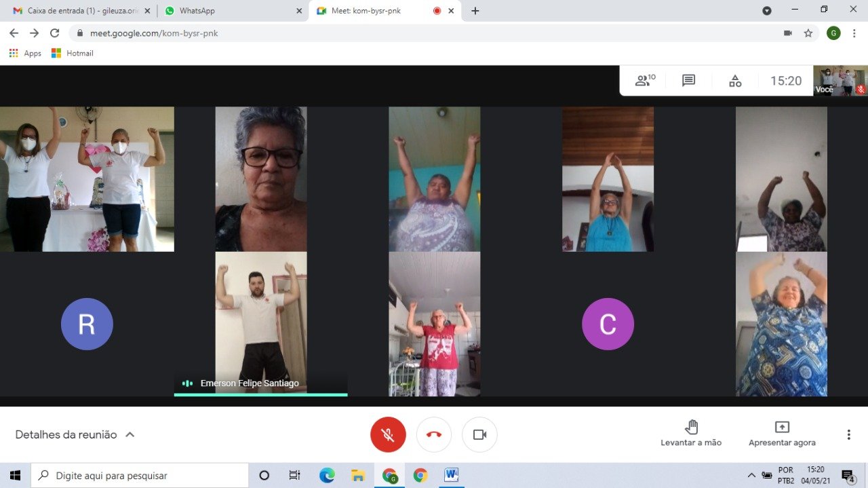Screen dimensions: 868x488
Task: Hang up the Meet call
Action: 433,434
